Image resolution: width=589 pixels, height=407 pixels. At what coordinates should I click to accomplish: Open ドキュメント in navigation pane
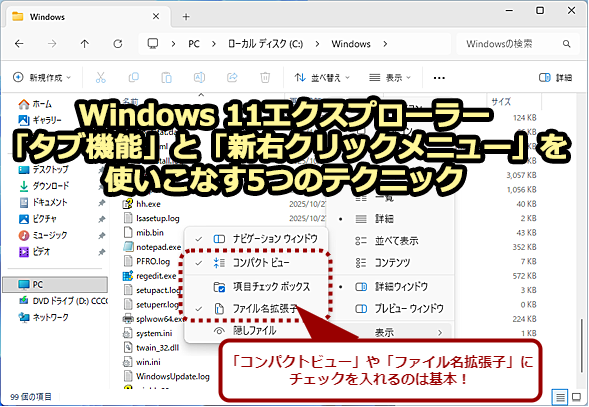(43, 202)
